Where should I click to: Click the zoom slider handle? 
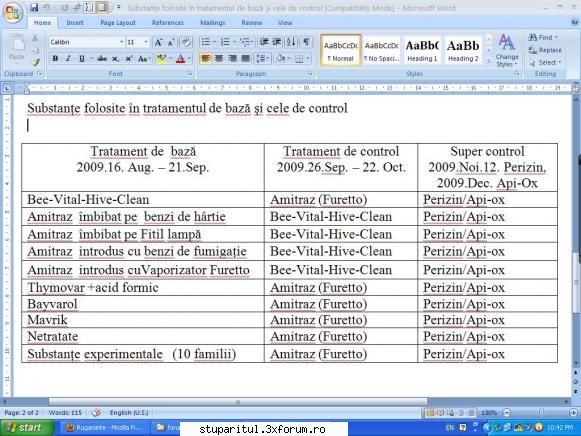point(541,412)
